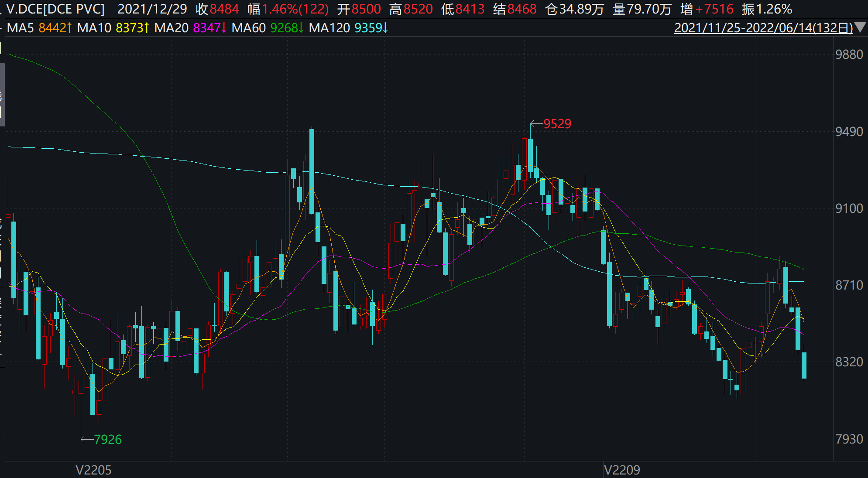Click the high price 高8520
Screen dimensions: 868x478
tap(411, 9)
